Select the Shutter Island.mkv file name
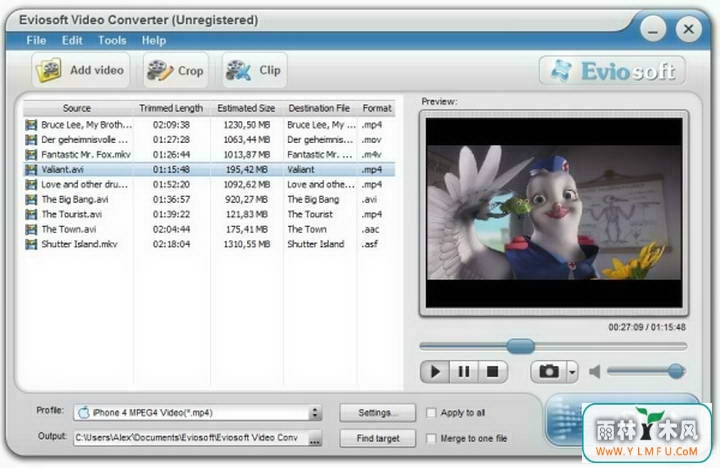The image size is (720, 468). point(79,244)
